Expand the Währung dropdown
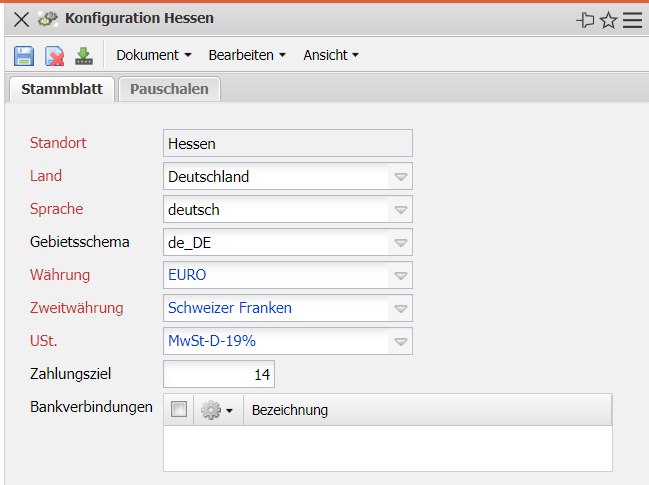The width and height of the screenshot is (649, 485). coord(400,275)
